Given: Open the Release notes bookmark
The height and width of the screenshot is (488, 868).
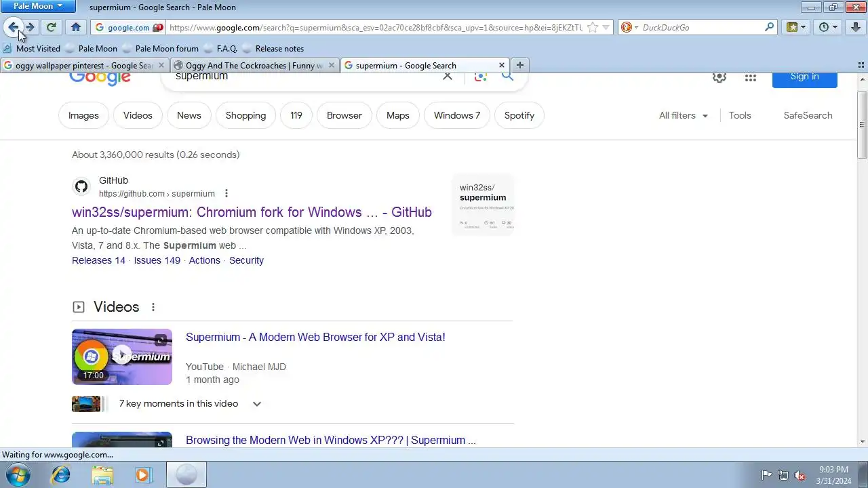Looking at the screenshot, I should pos(273,49).
